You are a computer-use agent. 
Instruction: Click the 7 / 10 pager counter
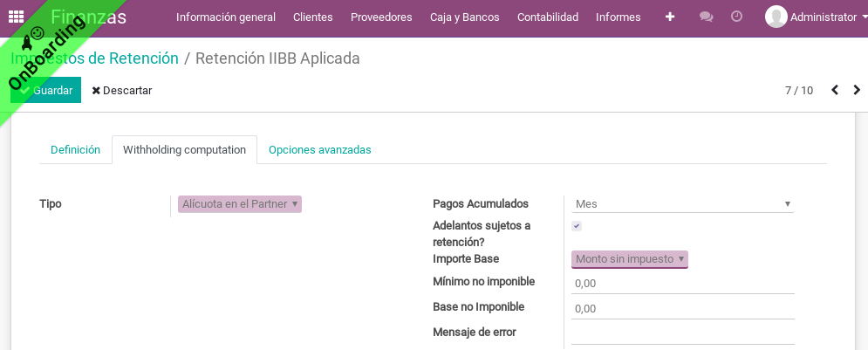coord(799,90)
